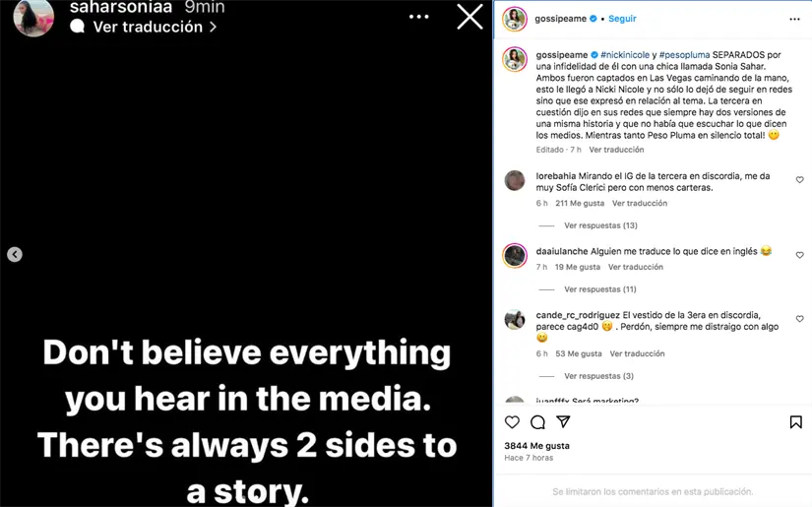Expand 3 replies under cande_rc_rodriguez's comment

(598, 376)
